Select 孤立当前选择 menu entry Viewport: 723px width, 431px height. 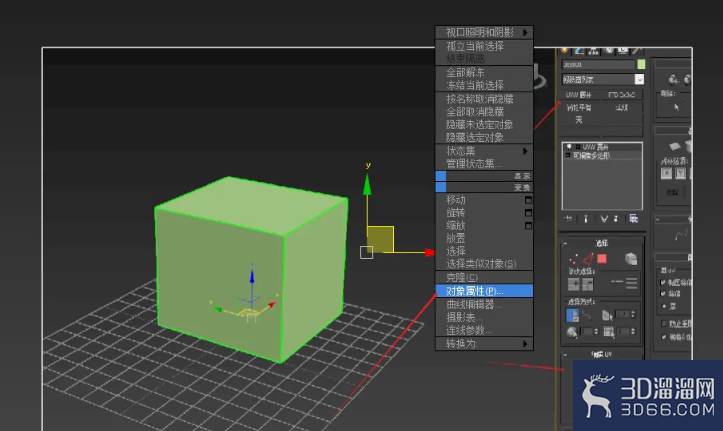click(x=484, y=46)
